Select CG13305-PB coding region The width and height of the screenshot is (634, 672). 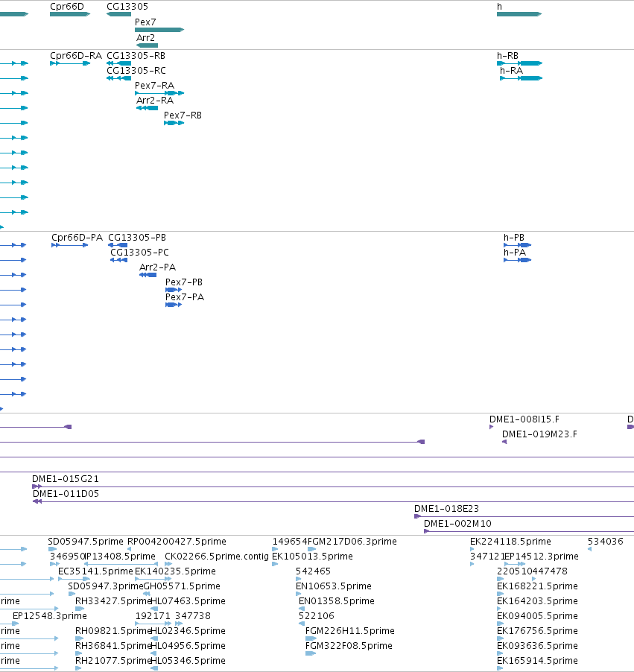click(x=118, y=245)
